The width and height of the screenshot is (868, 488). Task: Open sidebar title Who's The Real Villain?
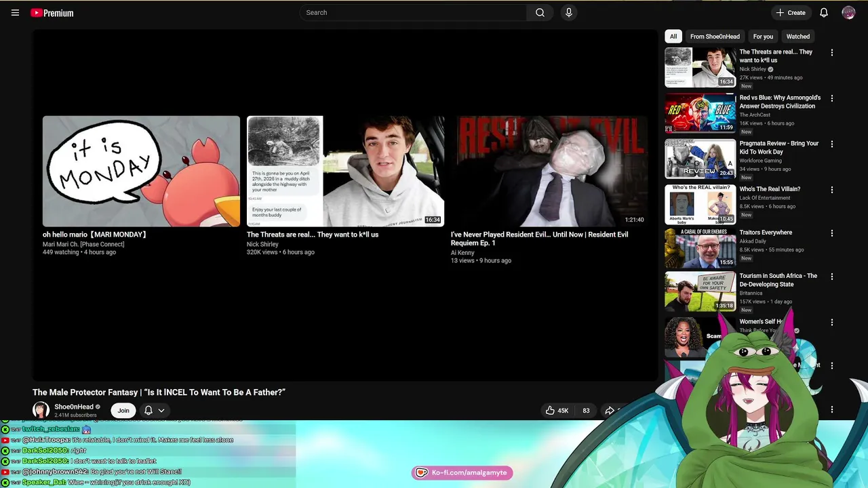pyautogui.click(x=770, y=189)
